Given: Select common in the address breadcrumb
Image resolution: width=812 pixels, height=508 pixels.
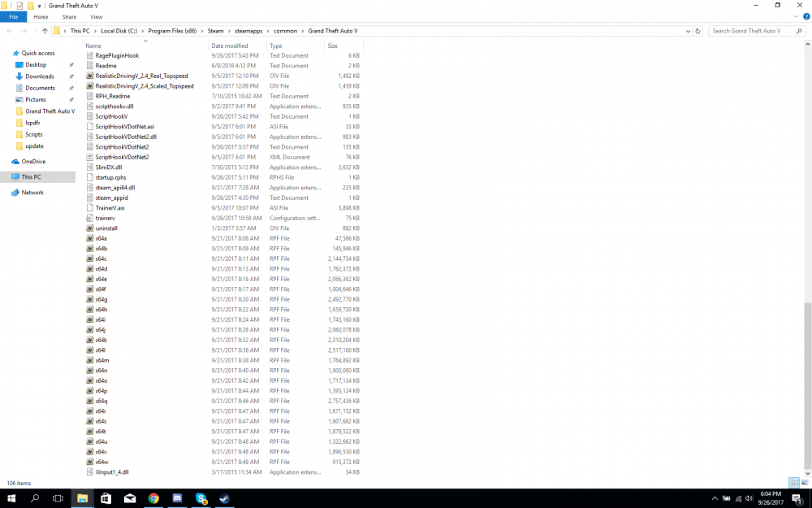Looking at the screenshot, I should pos(285,31).
